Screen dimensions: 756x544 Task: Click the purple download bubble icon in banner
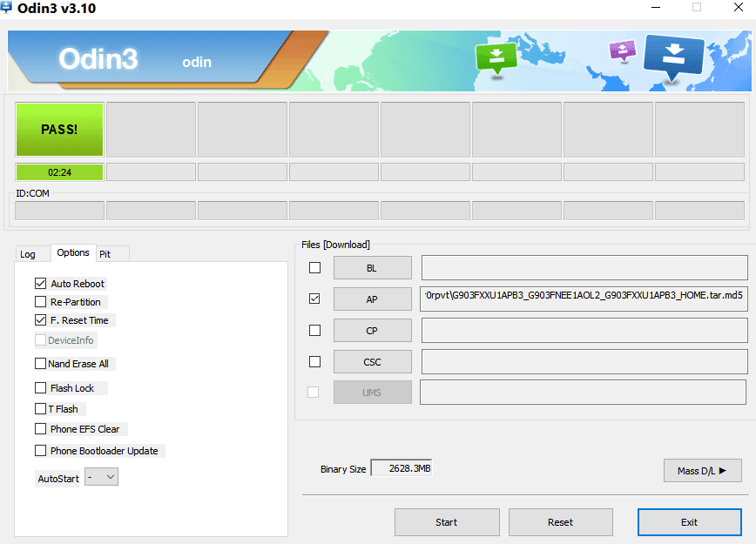623,50
